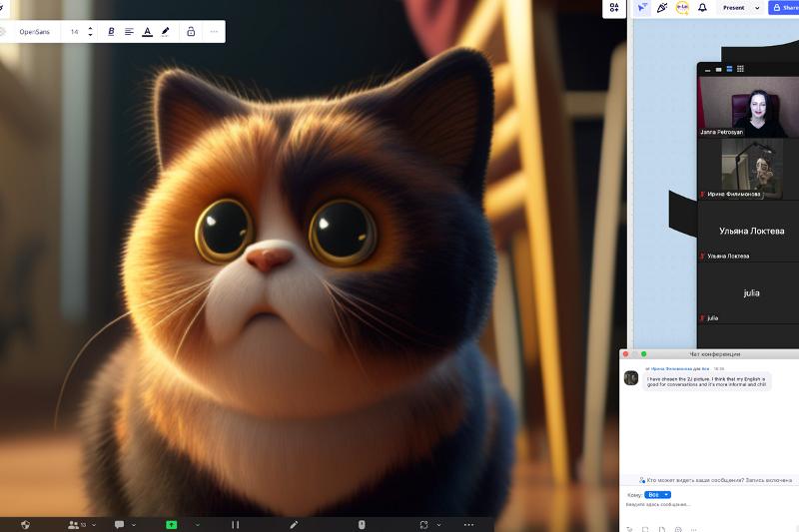Image resolution: width=799 pixels, height=532 pixels.
Task: Switch the video panel to single-speaker view
Action: coord(717,69)
